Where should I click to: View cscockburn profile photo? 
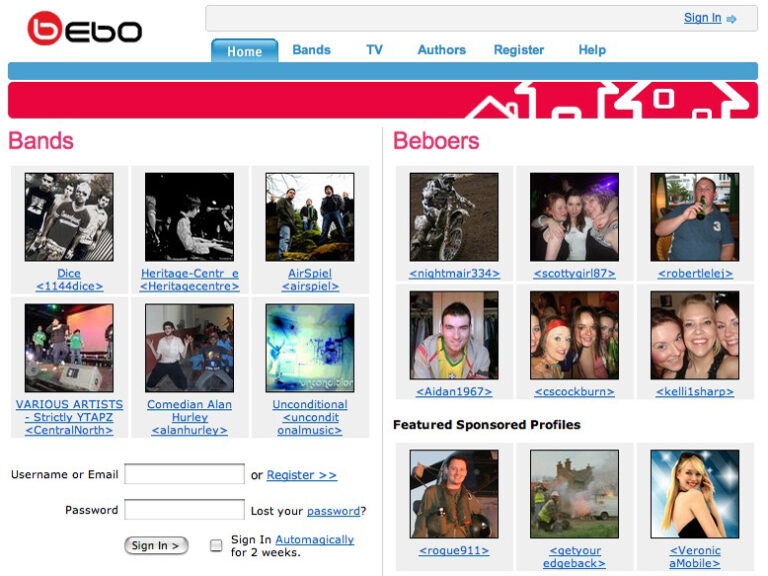pos(574,335)
